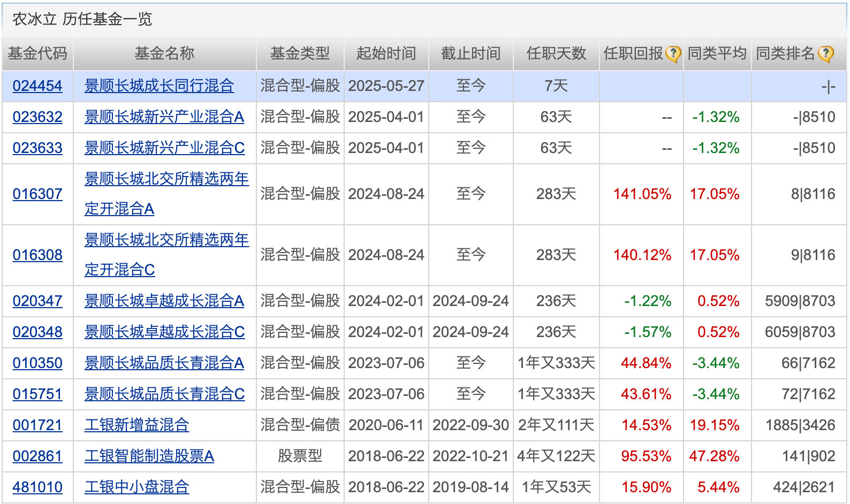Open fund code link 015751
The height and width of the screenshot is (504, 850).
pos(37,394)
